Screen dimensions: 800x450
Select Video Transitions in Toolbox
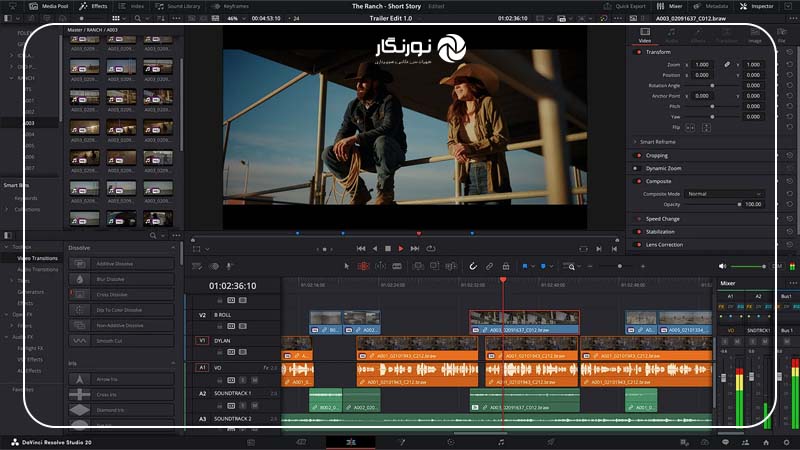pyautogui.click(x=38, y=258)
